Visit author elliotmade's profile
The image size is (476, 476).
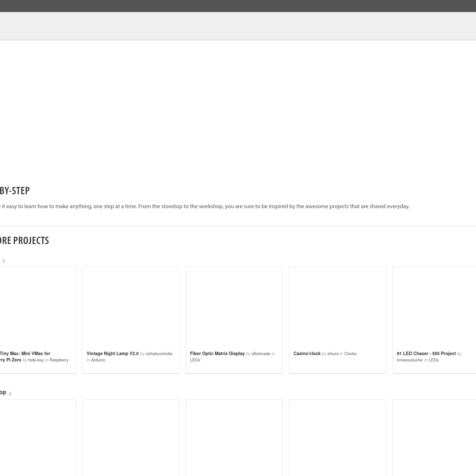point(261,354)
